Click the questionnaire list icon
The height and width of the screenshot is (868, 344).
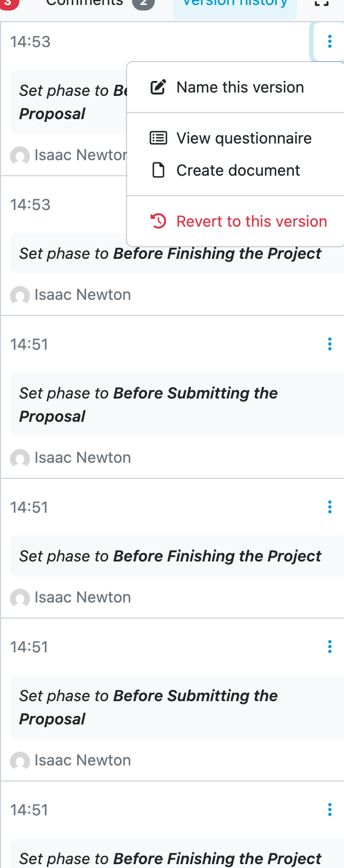(x=159, y=138)
